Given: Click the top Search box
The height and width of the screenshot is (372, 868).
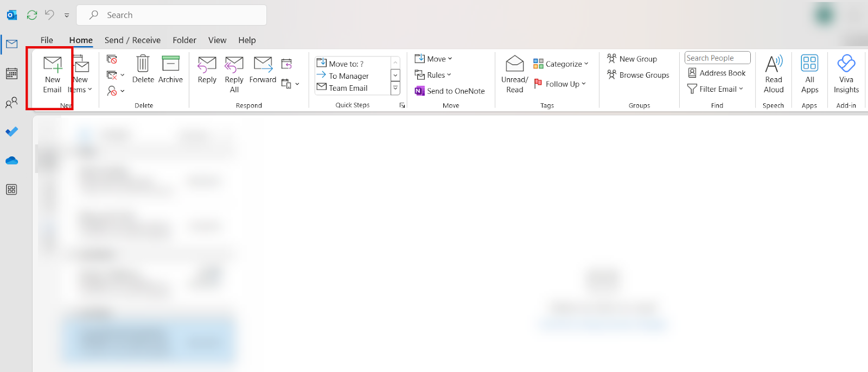Looking at the screenshot, I should (171, 15).
